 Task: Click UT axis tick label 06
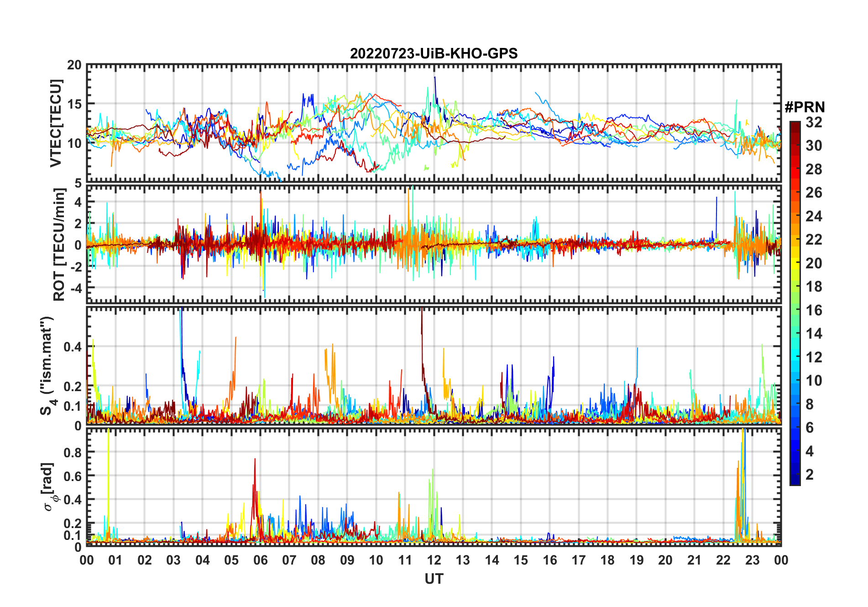(261, 560)
